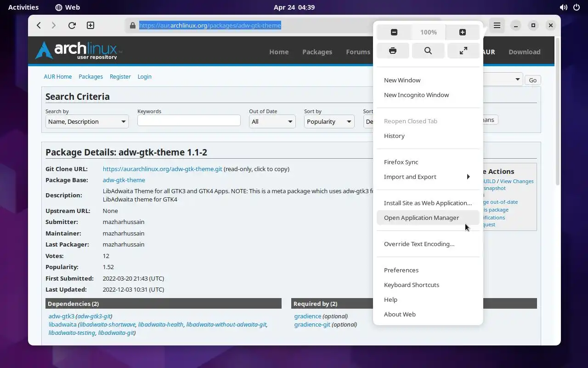
Task: Select New Incognito Window
Action: [428, 95]
